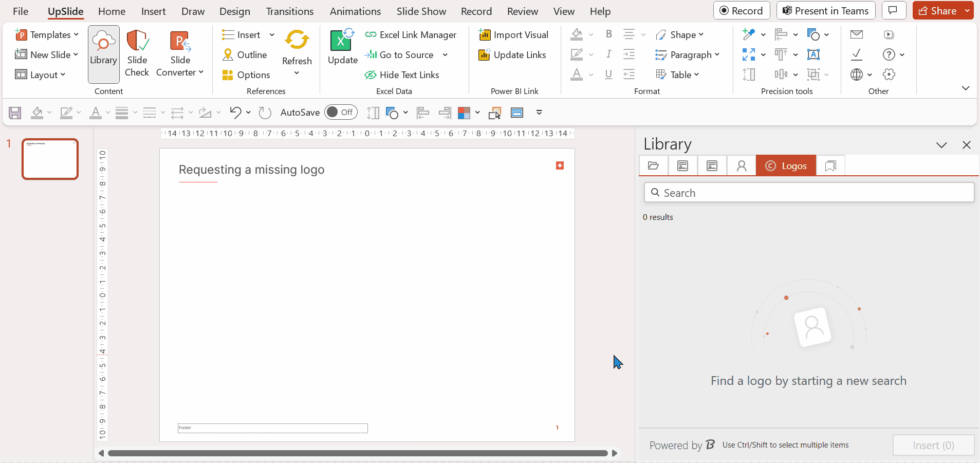Click the envelope send icon in Other group
Viewport: 980px width, 463px height.
click(857, 34)
